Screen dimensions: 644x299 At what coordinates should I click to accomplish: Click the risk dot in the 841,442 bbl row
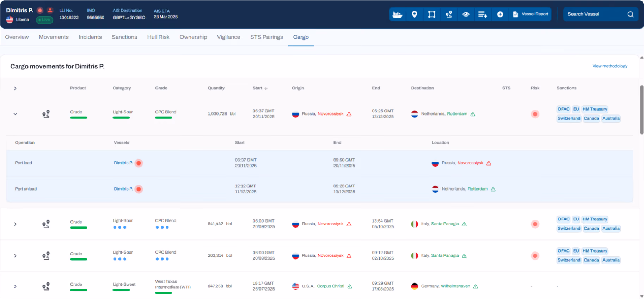(x=535, y=224)
